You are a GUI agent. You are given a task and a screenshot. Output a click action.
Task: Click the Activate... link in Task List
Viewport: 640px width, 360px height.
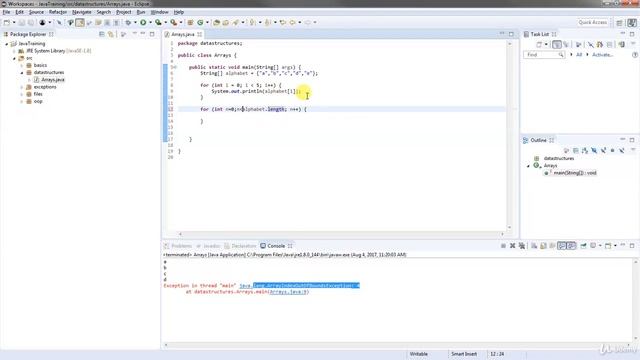tap(602, 55)
